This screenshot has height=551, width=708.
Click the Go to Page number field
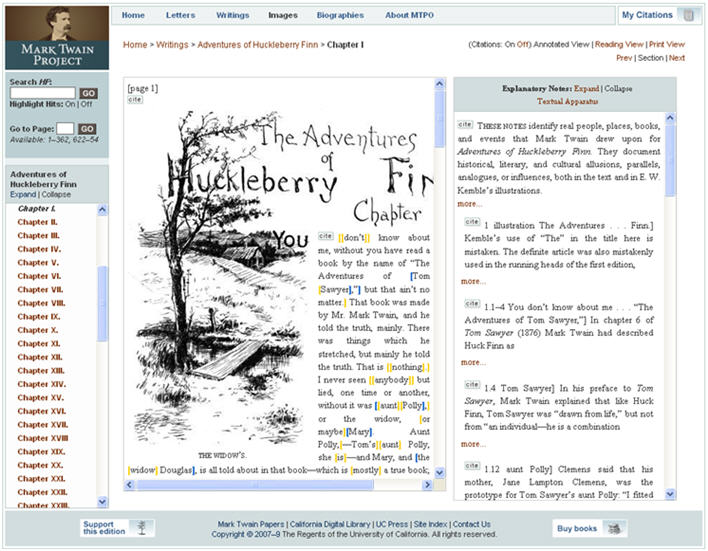tap(65, 128)
